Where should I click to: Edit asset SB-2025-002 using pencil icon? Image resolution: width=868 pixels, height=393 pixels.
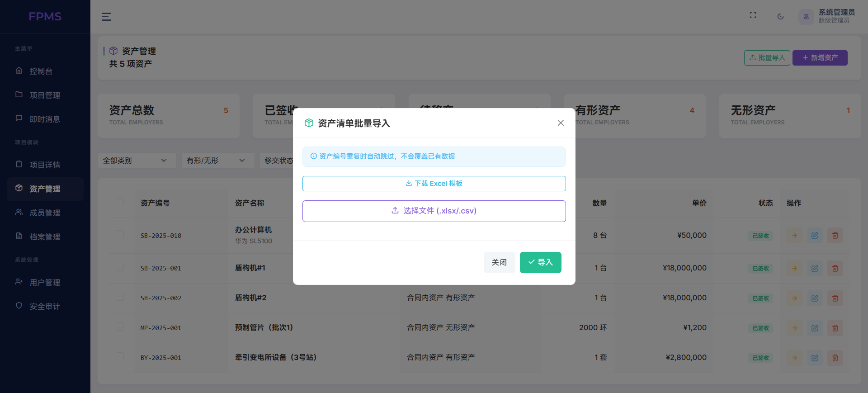(815, 298)
